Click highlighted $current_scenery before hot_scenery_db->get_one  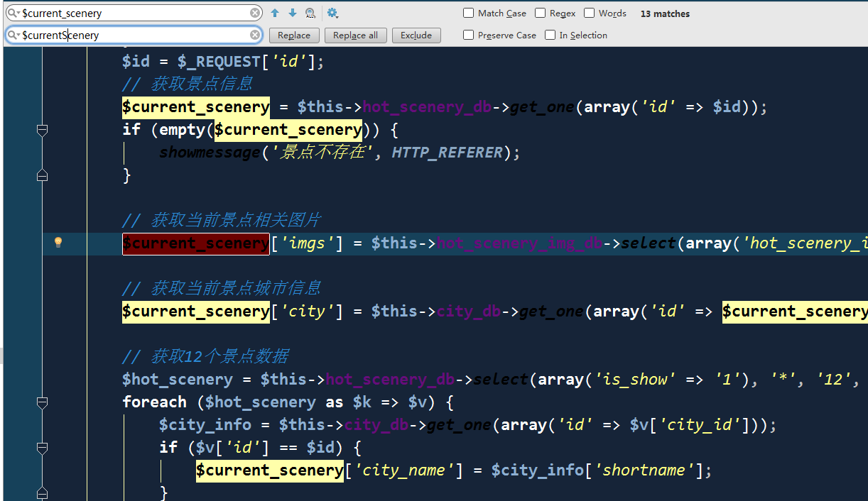pos(196,107)
